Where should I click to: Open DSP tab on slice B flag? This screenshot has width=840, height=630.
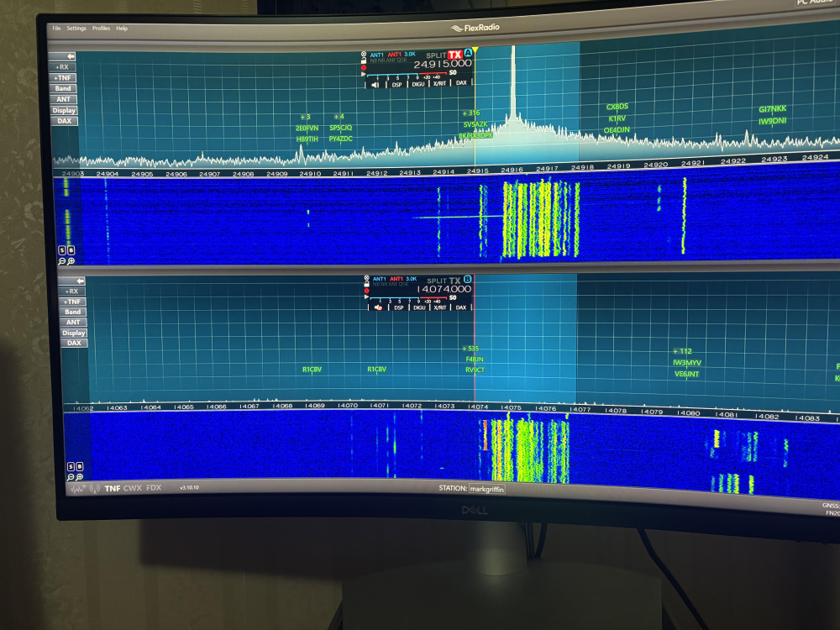click(399, 308)
